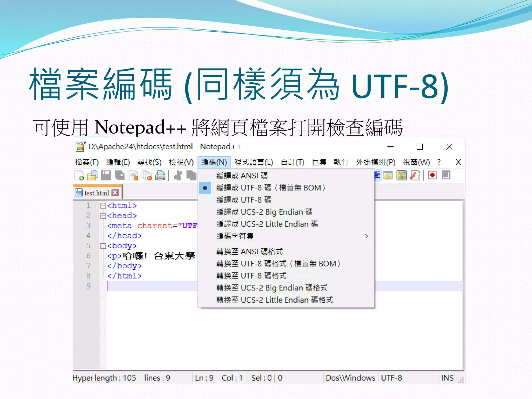Screen dimensions: 532x399
Task: Open the 執行 menu
Action: pyautogui.click(x=341, y=162)
